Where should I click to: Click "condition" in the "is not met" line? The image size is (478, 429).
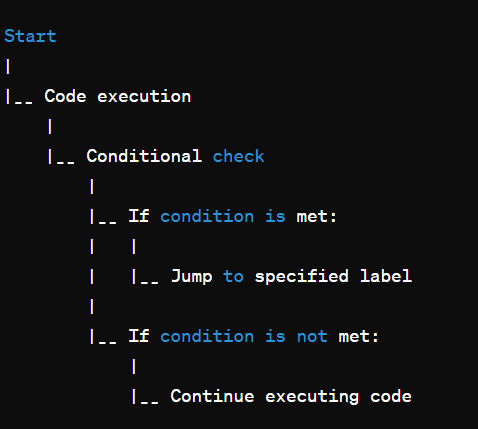point(207,336)
